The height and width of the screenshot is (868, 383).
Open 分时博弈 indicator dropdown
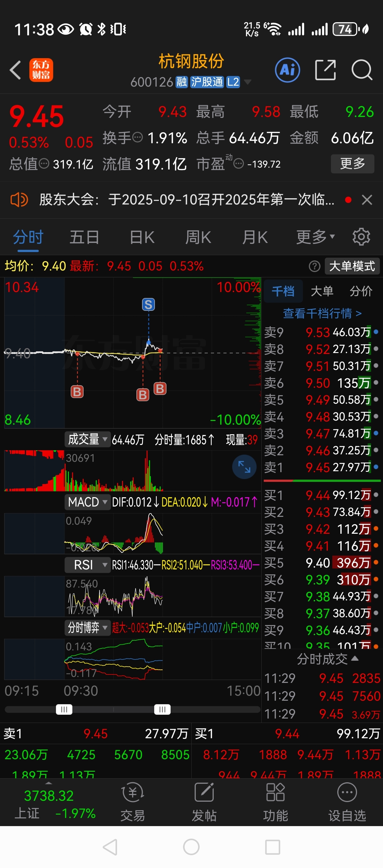tap(87, 628)
